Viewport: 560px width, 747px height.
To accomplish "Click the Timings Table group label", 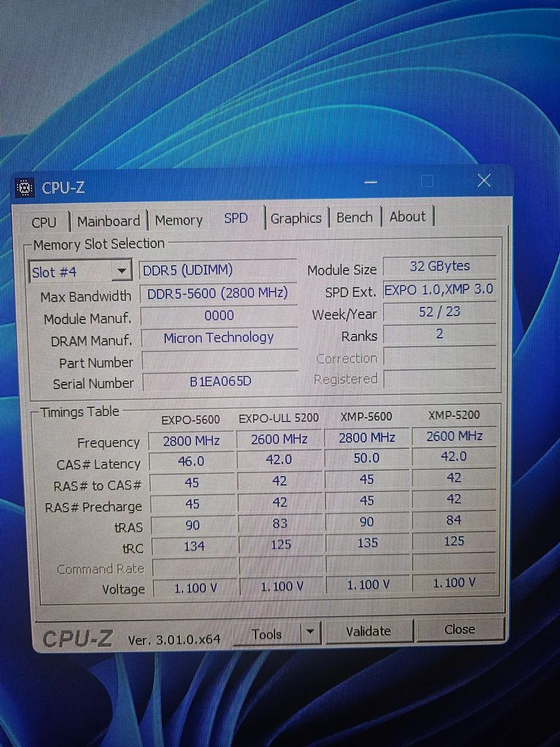I will [x=80, y=412].
